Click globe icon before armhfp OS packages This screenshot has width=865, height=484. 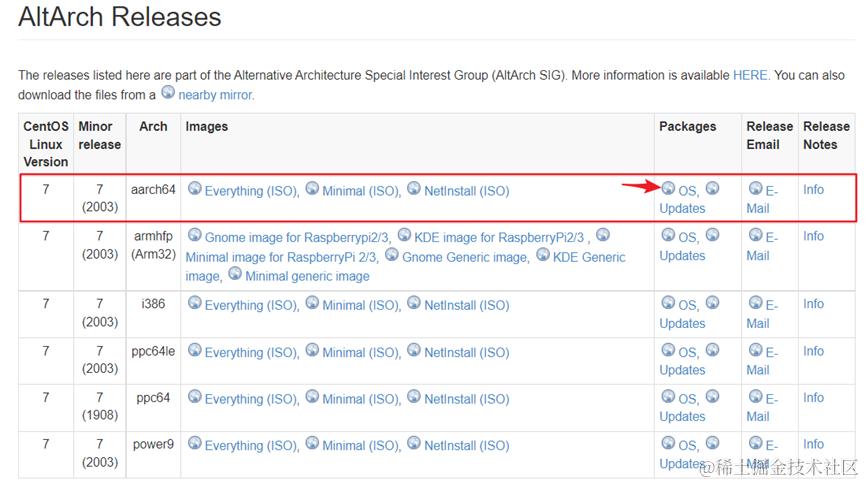[668, 235]
